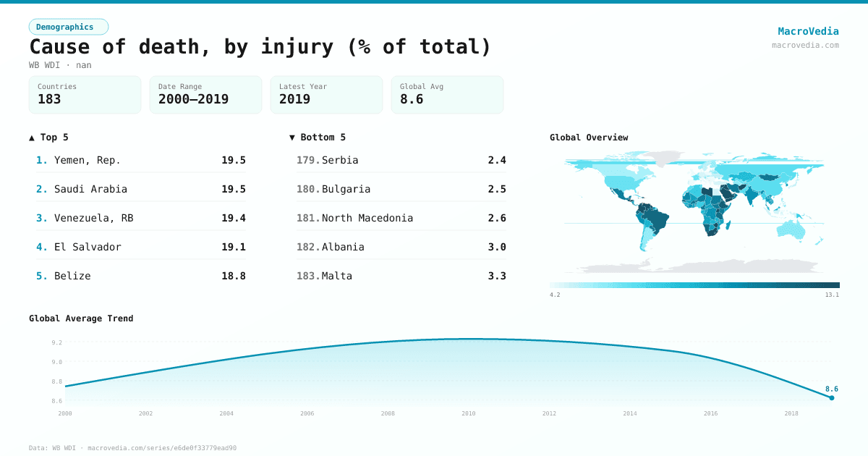This screenshot has width=868, height=456.
Task: Select the Date Range 2000–2019 card
Action: pyautogui.click(x=205, y=95)
